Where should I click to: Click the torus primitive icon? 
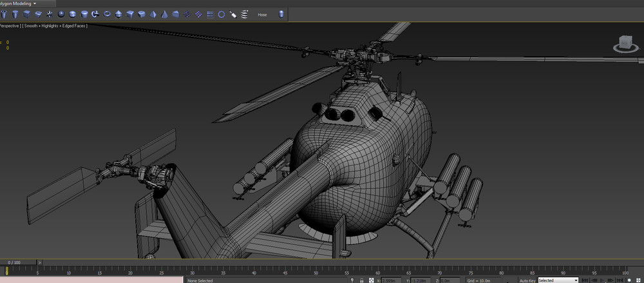pos(107,14)
